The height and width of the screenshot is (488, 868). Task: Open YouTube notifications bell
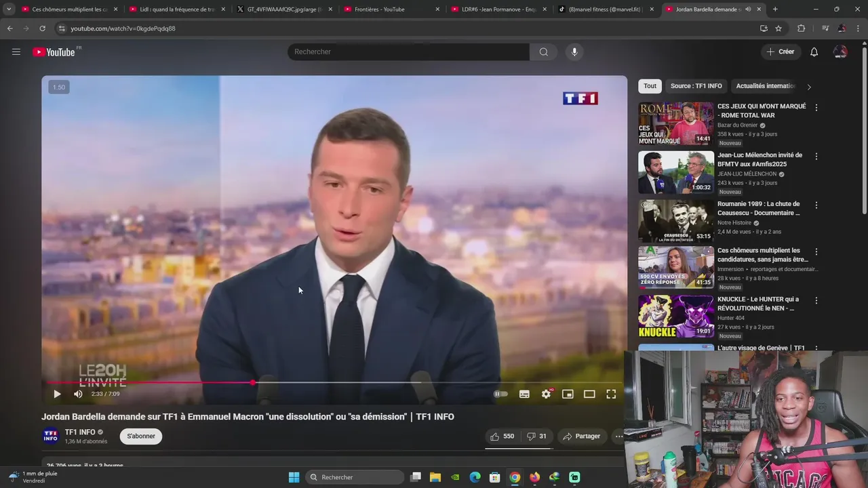point(814,52)
